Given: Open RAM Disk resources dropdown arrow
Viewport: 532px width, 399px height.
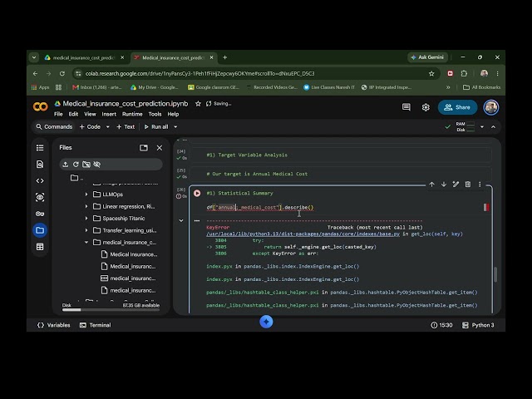Looking at the screenshot, I should 482,127.
